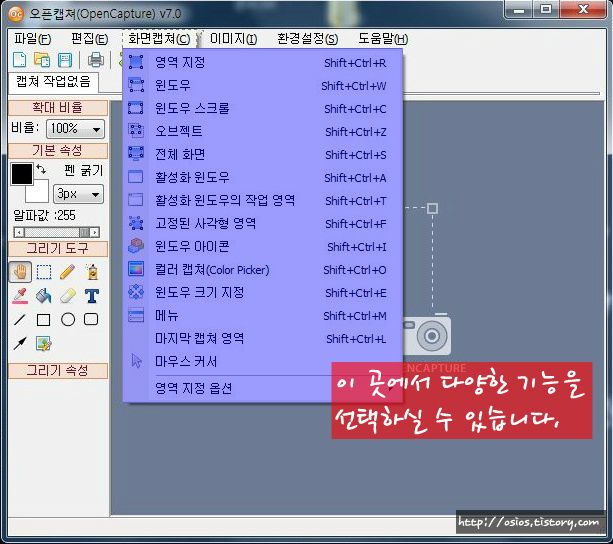Image resolution: width=613 pixels, height=544 pixels.
Task: Choose 오브젝트 capture option
Action: pyautogui.click(x=262, y=131)
